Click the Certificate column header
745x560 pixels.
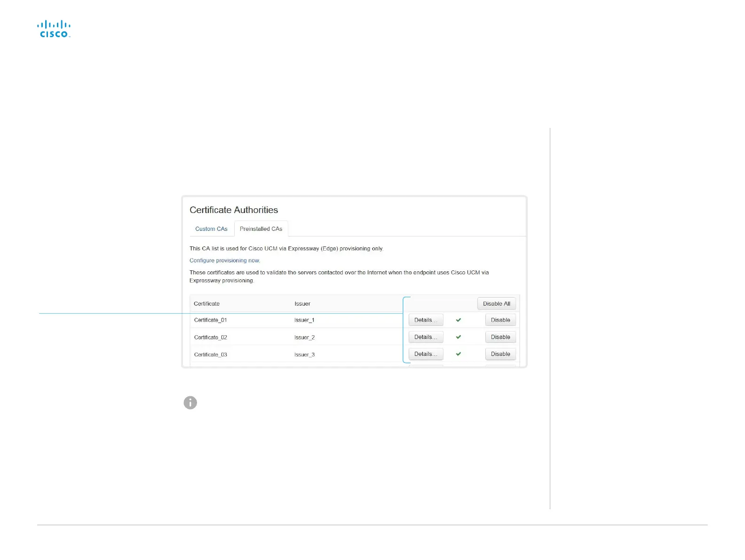(x=207, y=304)
